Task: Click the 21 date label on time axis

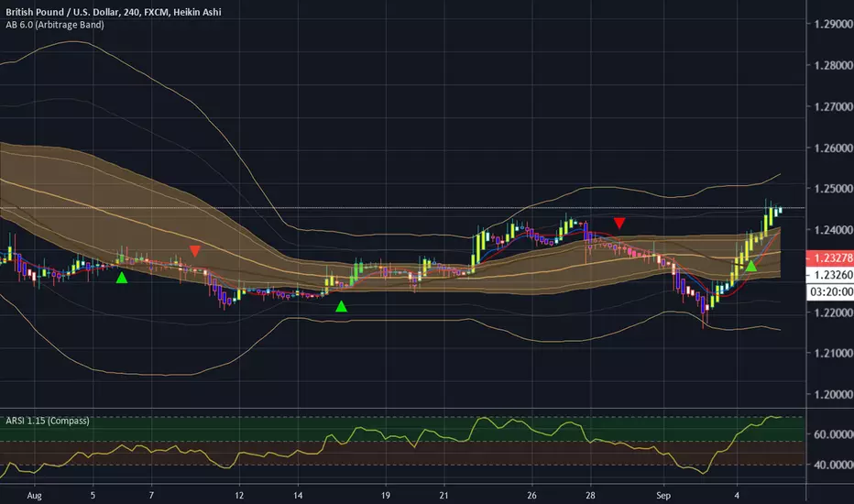Action: 443,495
